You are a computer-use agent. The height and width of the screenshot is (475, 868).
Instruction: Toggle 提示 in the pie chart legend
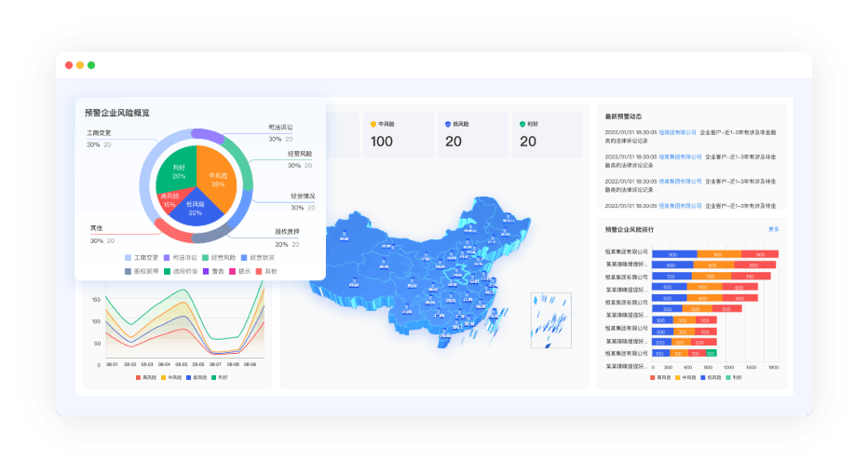239,271
